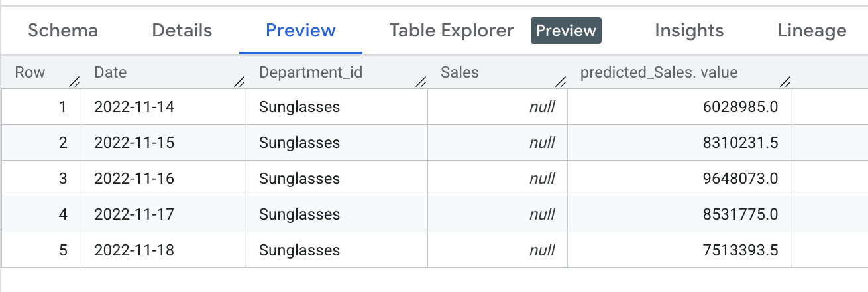Select the Sunglasses cell in row 5

[299, 250]
